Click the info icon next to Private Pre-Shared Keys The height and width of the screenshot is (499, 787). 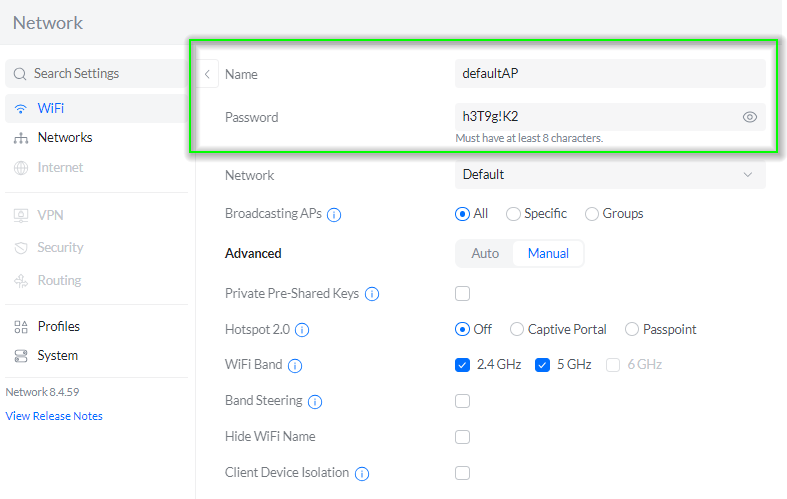point(372,294)
